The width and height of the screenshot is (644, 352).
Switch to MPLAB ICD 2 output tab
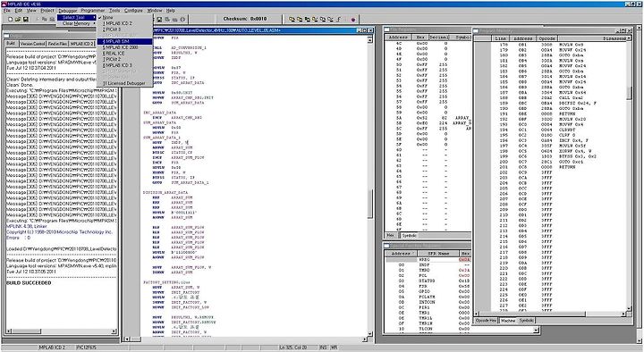click(x=81, y=44)
